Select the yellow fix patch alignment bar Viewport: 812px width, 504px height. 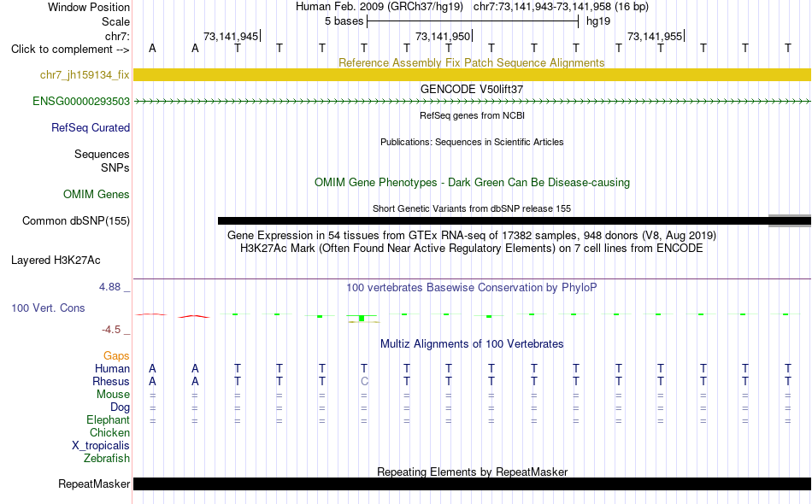coord(473,74)
